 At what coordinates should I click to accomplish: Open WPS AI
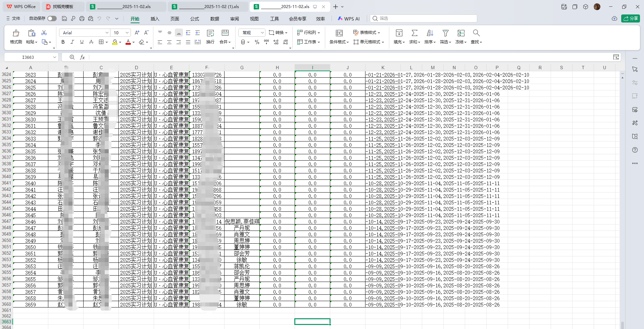point(349,19)
